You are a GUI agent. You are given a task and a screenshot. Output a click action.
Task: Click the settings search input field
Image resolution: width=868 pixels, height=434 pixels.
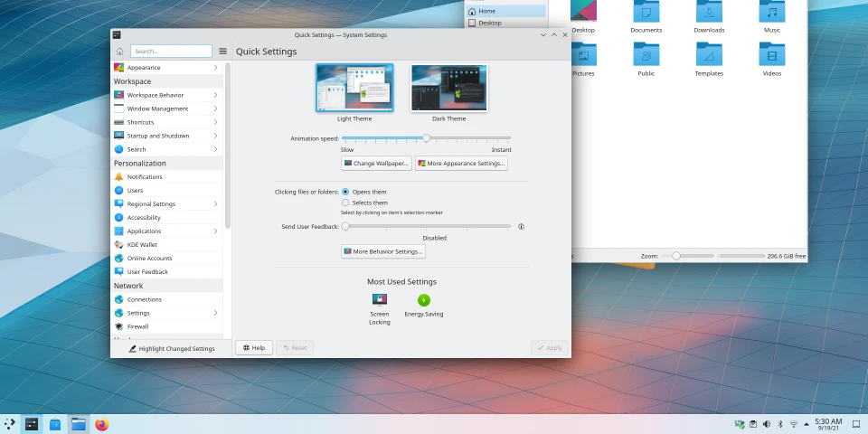click(171, 52)
